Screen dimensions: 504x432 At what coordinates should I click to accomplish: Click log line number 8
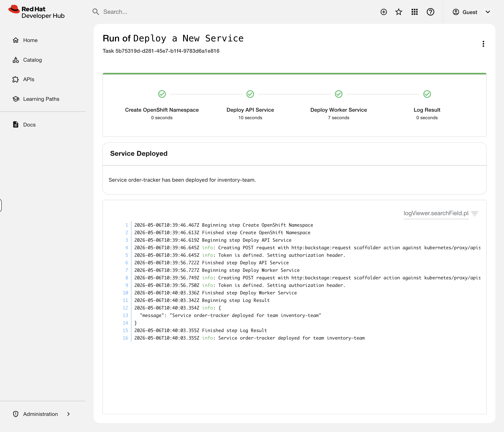(x=127, y=278)
